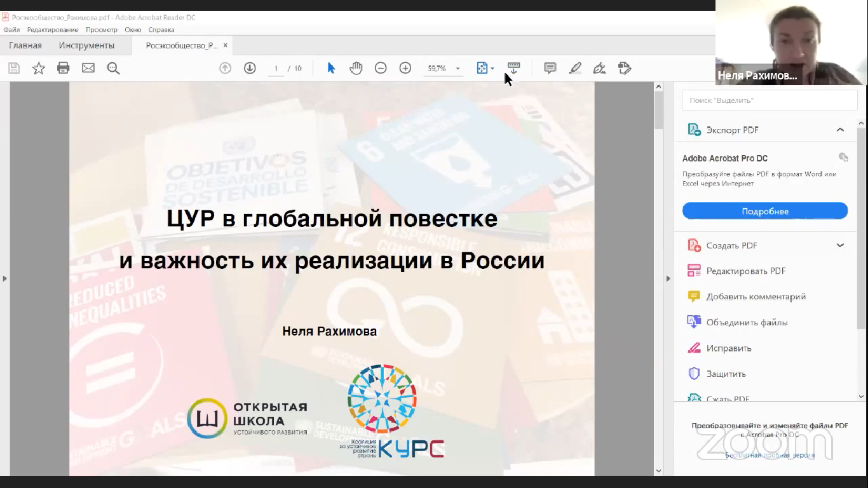This screenshot has width=868, height=488.
Task: Click the Поиск "Выделить" search field
Action: point(769,100)
